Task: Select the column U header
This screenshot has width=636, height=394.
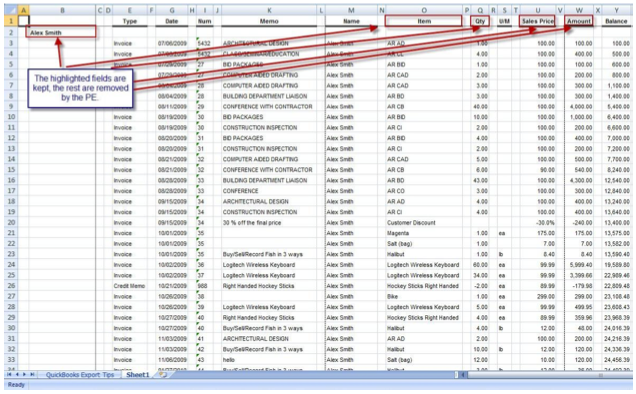Action: (x=538, y=10)
